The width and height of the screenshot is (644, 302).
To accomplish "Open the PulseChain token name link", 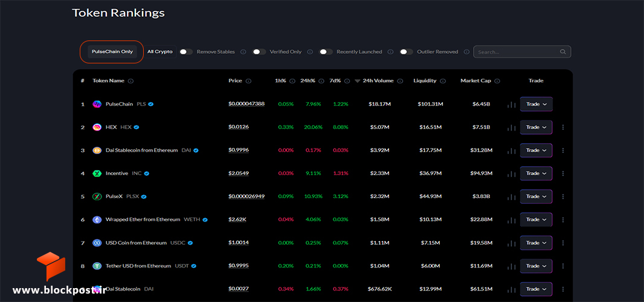I will pyautogui.click(x=119, y=104).
